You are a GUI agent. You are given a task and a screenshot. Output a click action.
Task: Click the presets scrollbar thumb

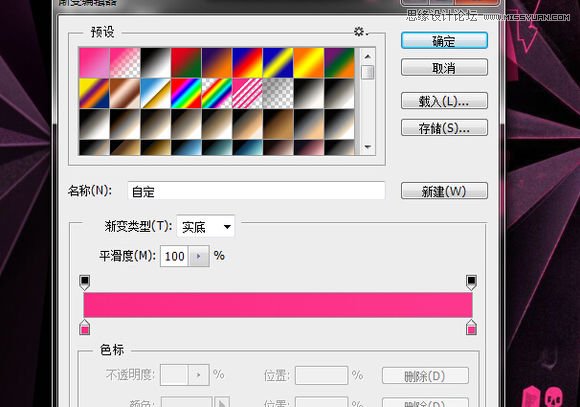pyautogui.click(x=368, y=72)
